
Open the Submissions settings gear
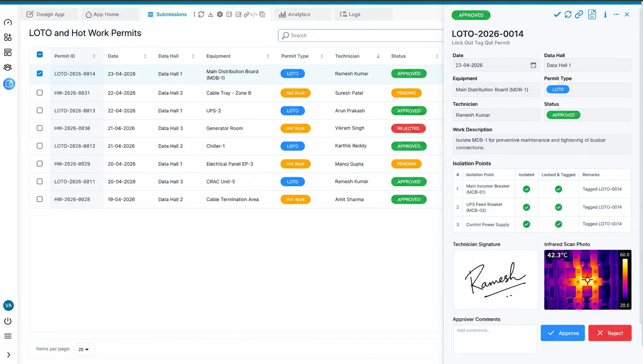pos(220,14)
